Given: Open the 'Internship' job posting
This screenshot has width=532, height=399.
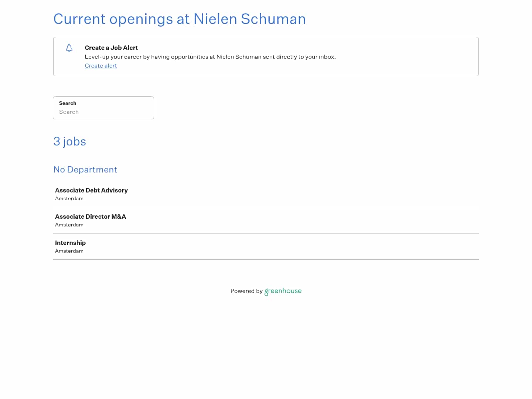Looking at the screenshot, I should 70,243.
